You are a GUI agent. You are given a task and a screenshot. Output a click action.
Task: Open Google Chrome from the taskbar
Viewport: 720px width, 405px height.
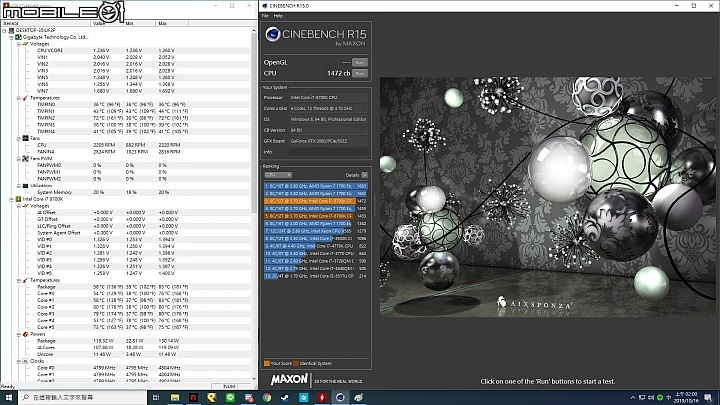pos(267,398)
